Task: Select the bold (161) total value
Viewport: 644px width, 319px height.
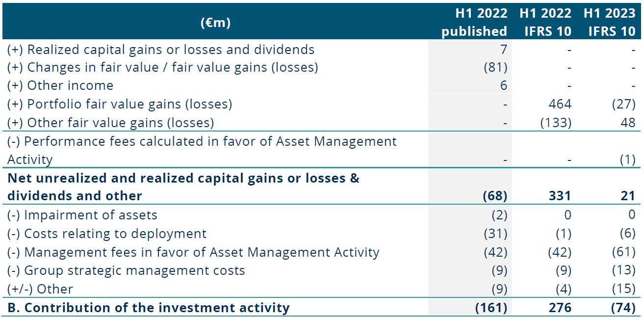Action: [490, 308]
